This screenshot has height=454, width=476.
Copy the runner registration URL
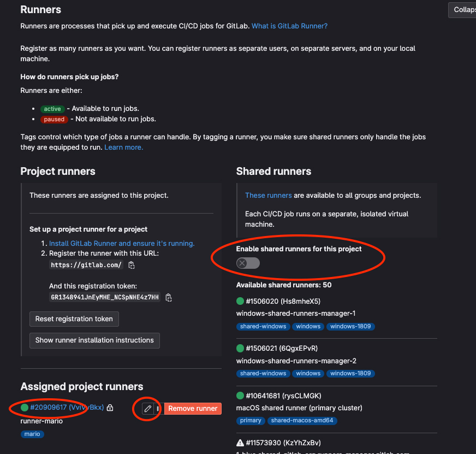coord(132,265)
